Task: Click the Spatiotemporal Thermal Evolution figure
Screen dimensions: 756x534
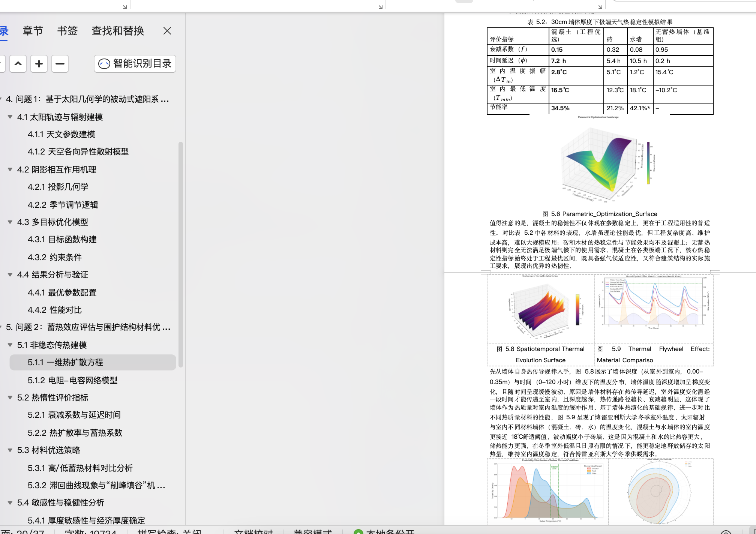Action: coord(541,308)
